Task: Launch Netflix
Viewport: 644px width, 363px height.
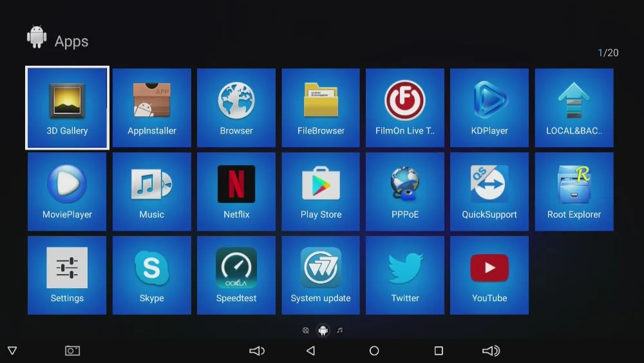Action: coord(236,191)
